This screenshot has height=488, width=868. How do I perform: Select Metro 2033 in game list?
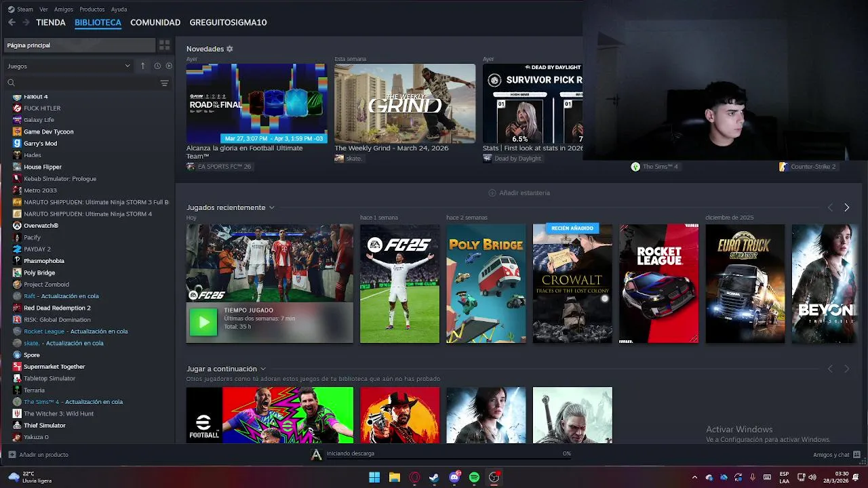pyautogui.click(x=40, y=190)
